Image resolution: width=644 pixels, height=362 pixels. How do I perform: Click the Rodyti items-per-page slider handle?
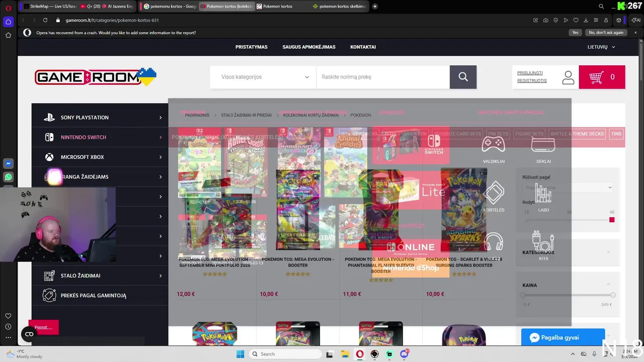(x=612, y=220)
